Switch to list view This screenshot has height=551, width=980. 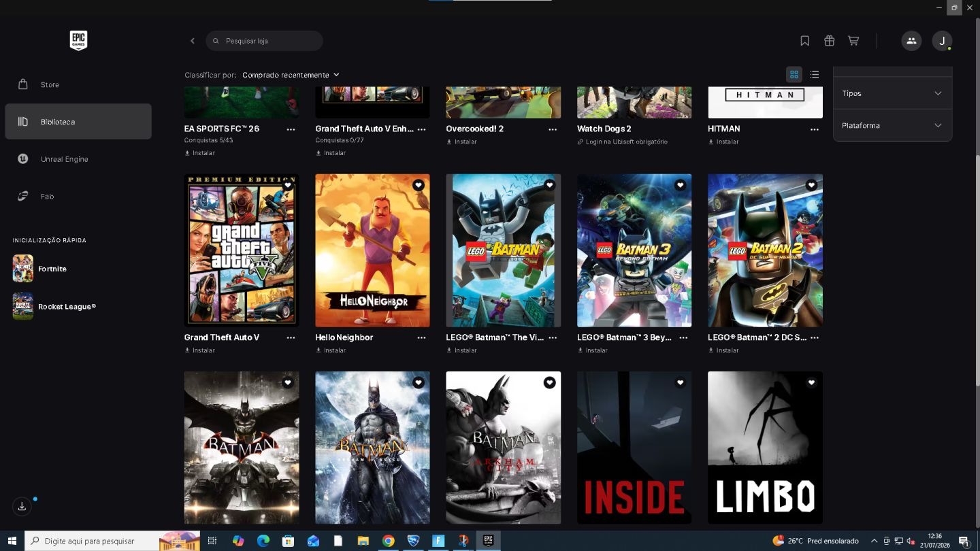(x=815, y=75)
